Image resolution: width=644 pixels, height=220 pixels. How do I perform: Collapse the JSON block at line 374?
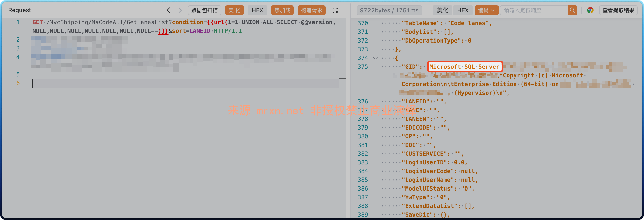pos(375,58)
